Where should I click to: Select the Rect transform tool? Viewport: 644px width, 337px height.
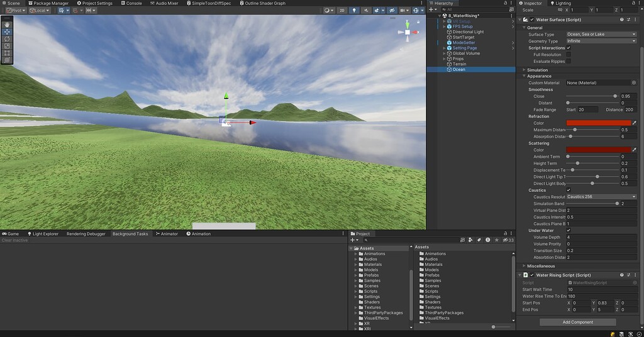coord(7,53)
